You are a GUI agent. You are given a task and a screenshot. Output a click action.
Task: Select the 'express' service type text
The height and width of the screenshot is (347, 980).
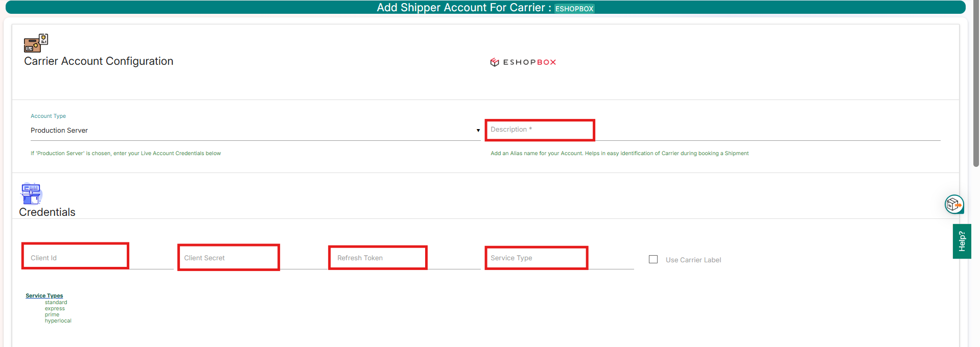[55, 308]
